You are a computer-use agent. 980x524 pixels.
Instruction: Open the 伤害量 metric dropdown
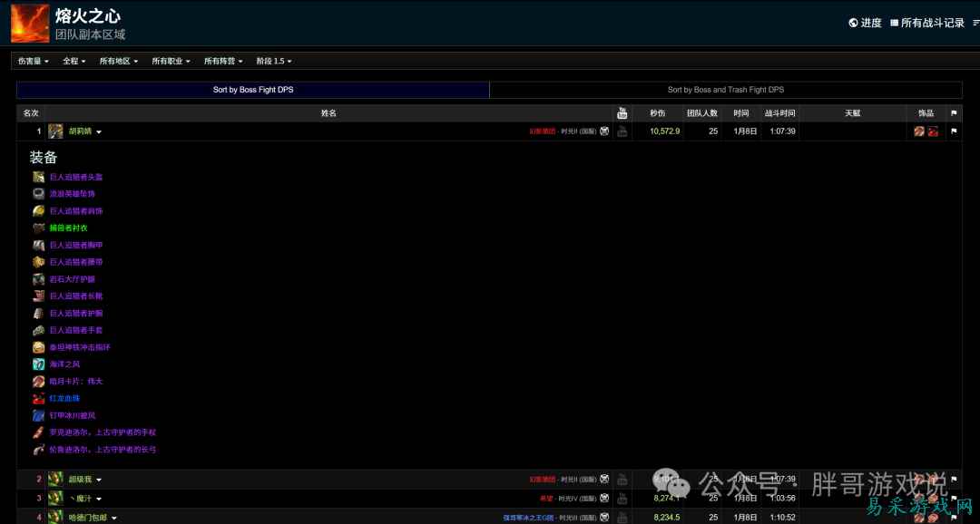[x=34, y=62]
